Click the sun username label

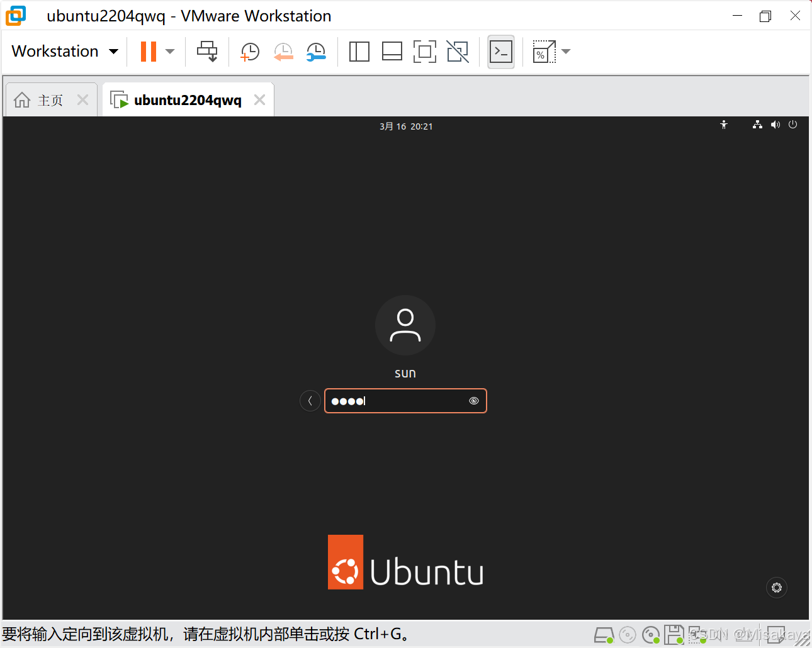405,373
